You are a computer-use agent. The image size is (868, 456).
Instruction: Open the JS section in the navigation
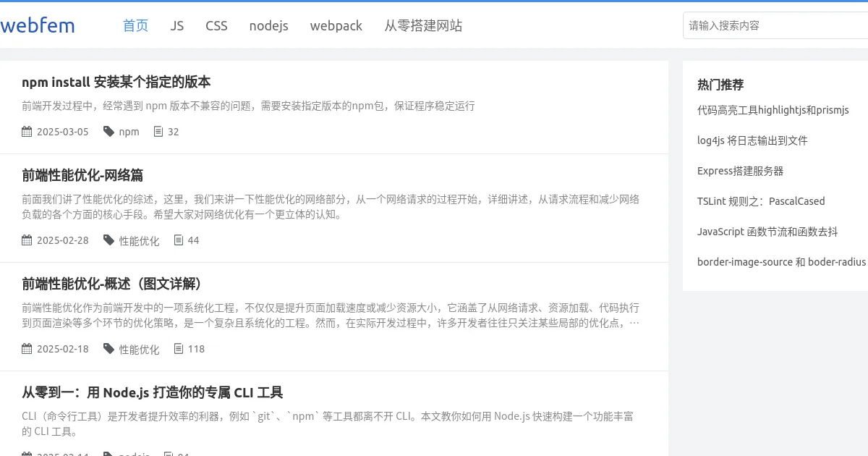(x=176, y=25)
